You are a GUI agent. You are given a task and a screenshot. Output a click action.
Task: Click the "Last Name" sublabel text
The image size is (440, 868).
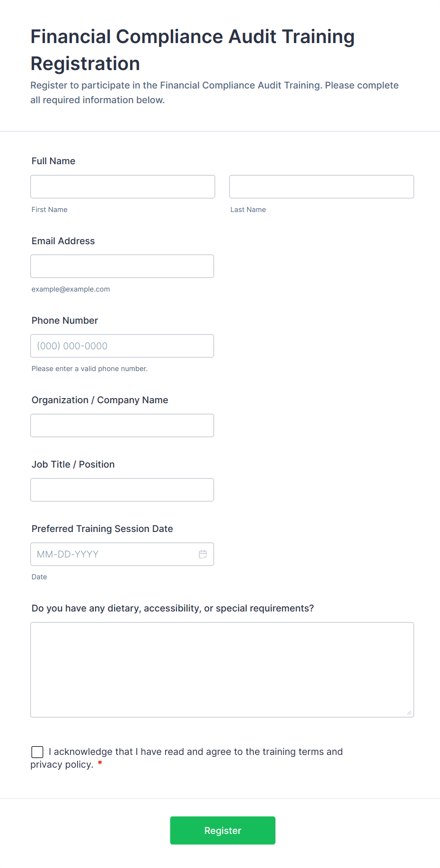[x=248, y=210]
